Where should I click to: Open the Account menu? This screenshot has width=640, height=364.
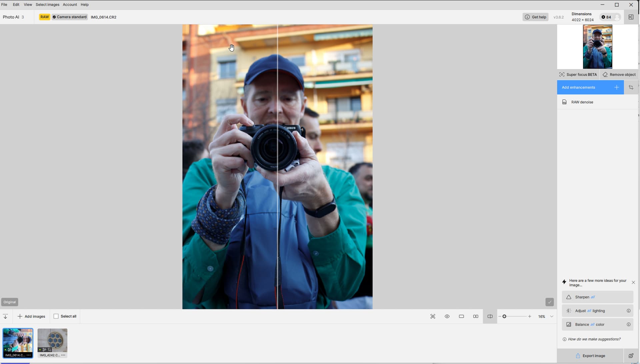(70, 5)
